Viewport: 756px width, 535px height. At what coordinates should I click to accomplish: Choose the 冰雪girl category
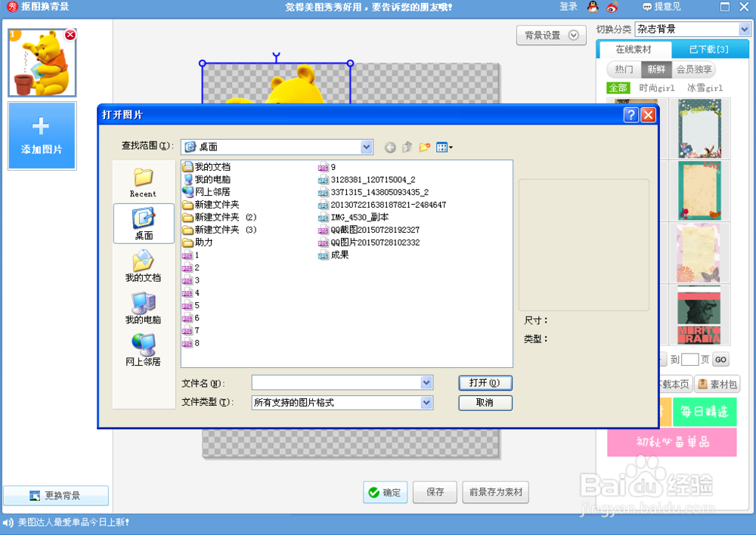tap(705, 88)
